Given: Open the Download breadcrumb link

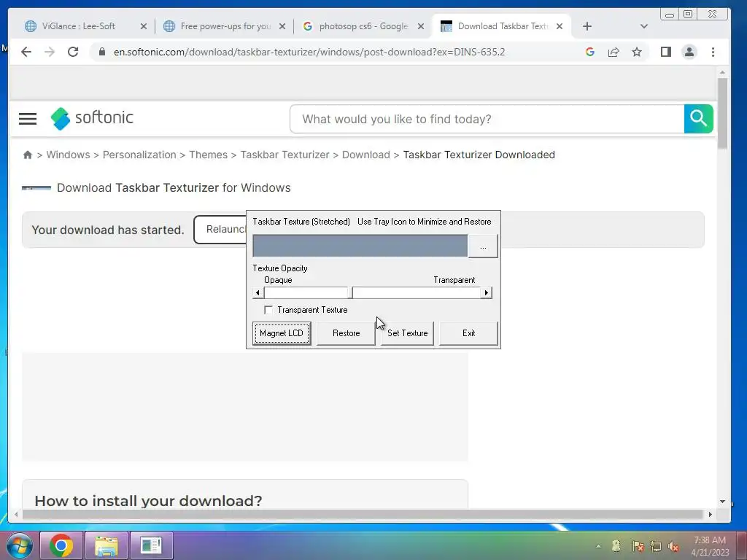Looking at the screenshot, I should tap(366, 155).
